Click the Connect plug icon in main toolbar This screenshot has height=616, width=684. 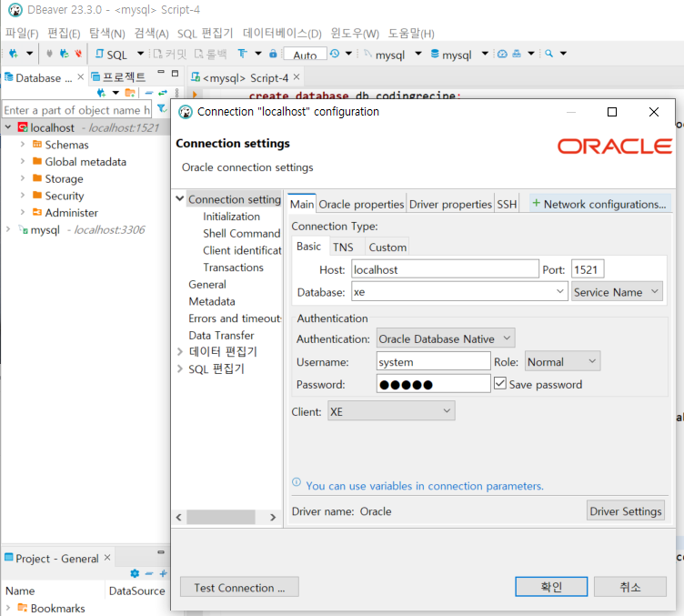pyautogui.click(x=49, y=54)
